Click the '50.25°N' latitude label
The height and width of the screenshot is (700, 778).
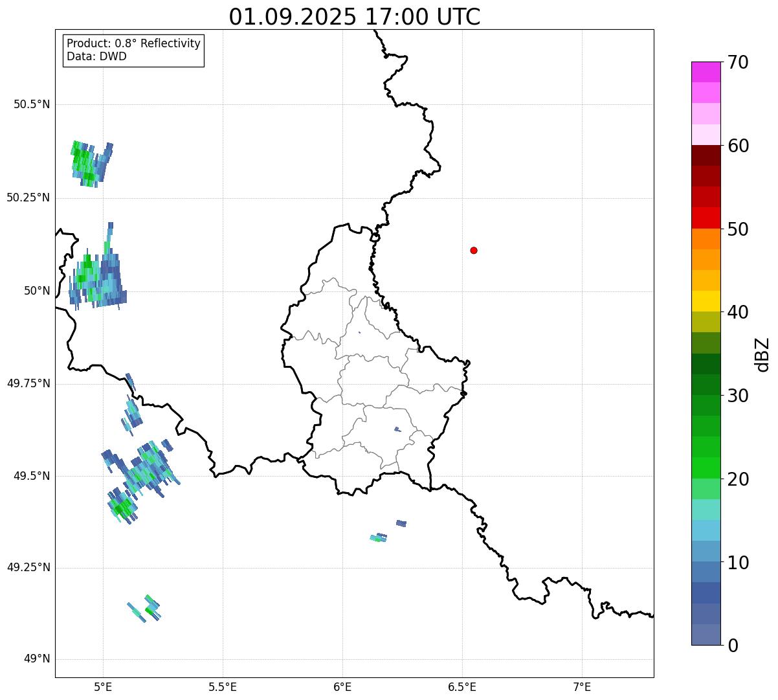[28, 198]
